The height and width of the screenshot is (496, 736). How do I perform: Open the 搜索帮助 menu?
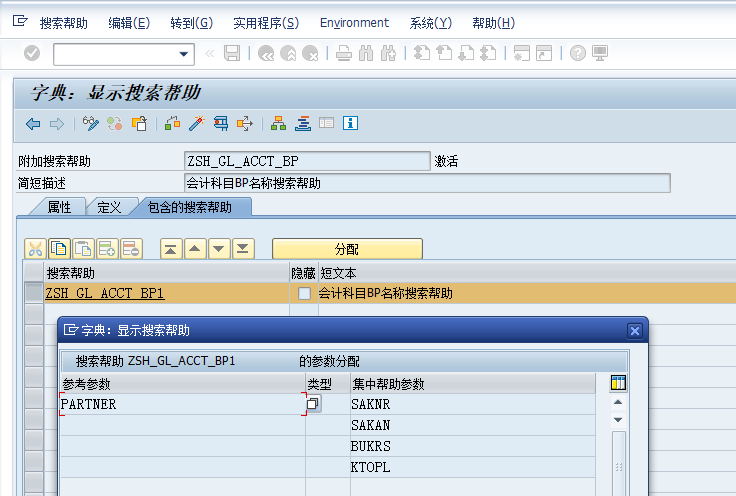point(64,23)
